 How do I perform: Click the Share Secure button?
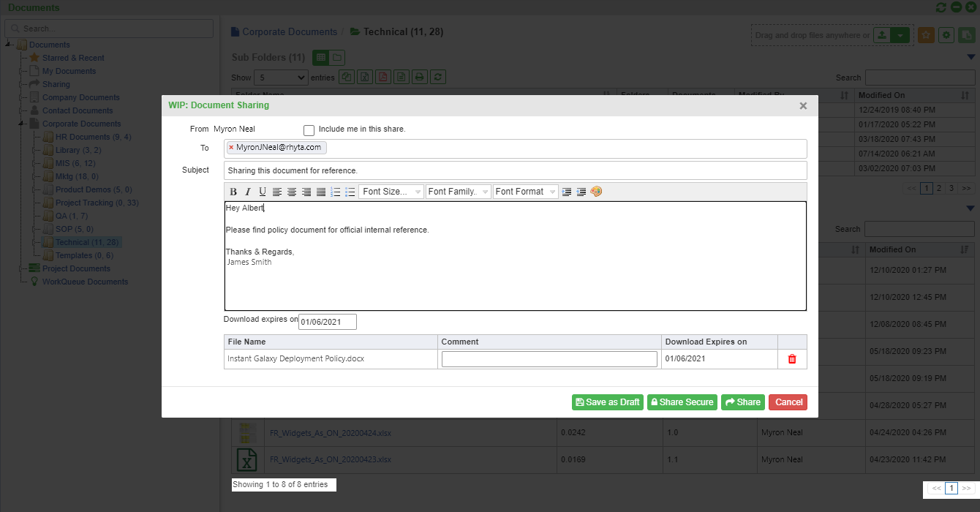(682, 402)
